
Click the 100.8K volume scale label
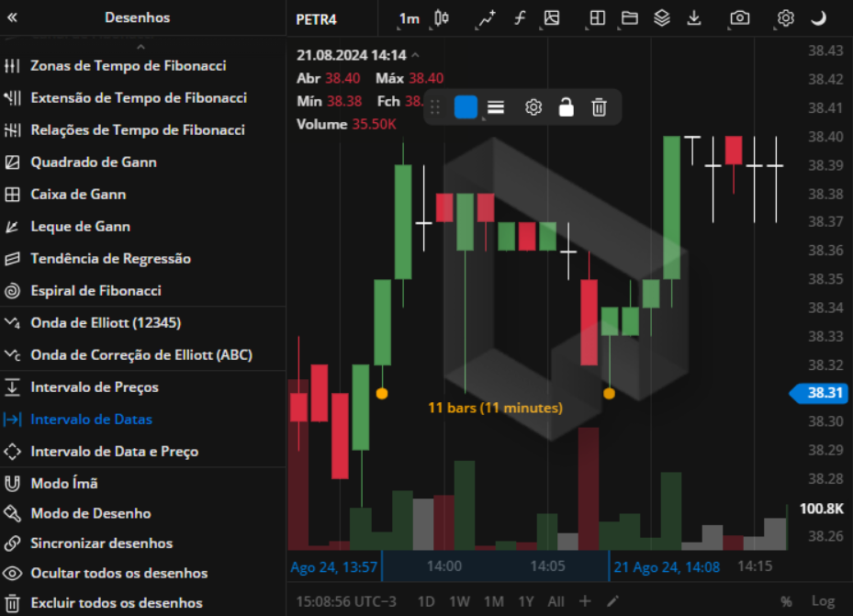coord(822,509)
